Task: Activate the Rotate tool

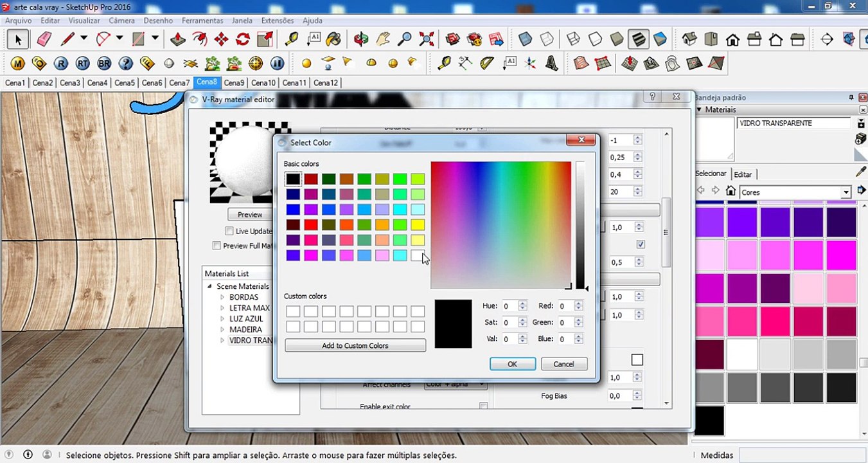Action: pyautogui.click(x=243, y=40)
